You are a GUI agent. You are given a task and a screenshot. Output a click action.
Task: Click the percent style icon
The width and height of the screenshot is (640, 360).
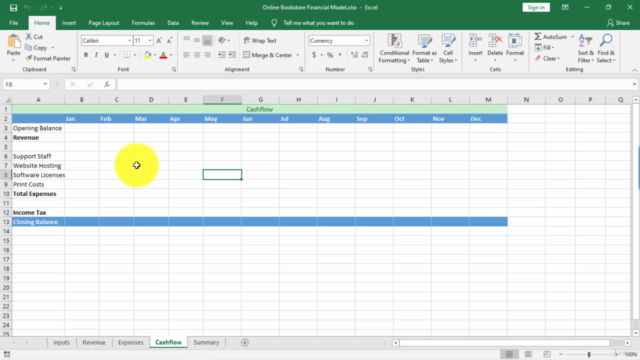[x=330, y=55]
